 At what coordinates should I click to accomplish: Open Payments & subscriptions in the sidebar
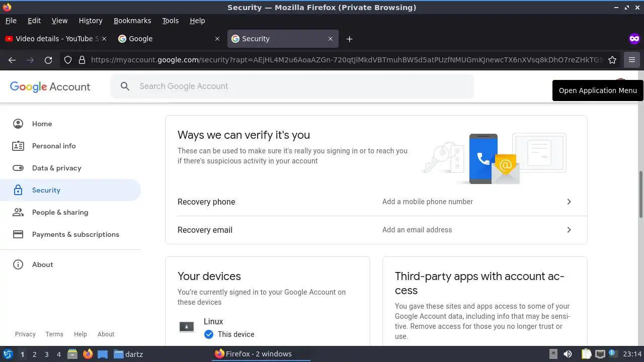70,234
